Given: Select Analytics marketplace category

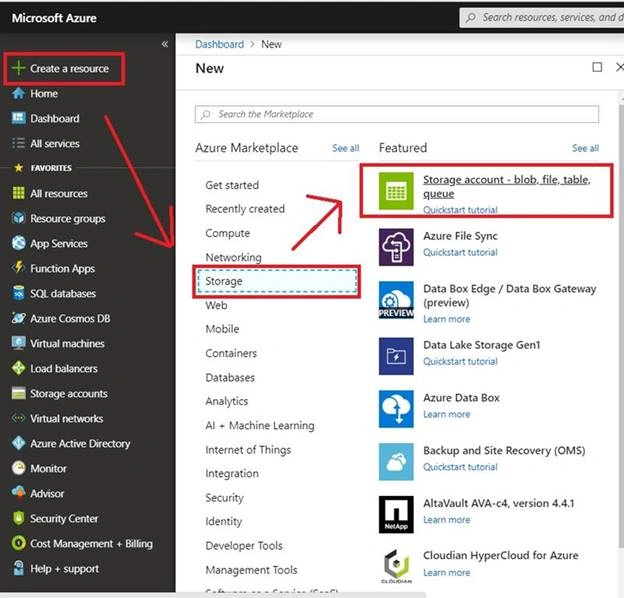Looking at the screenshot, I should point(227,401).
